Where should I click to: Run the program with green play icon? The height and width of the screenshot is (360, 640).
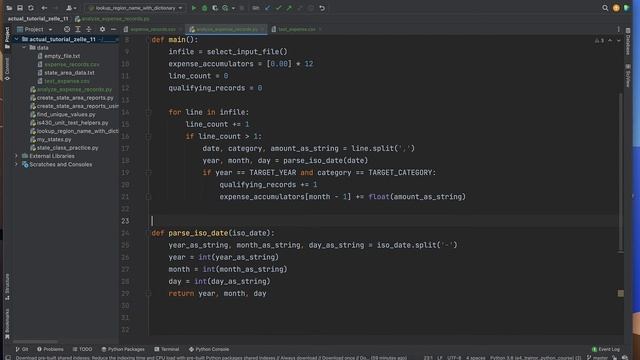pos(194,8)
